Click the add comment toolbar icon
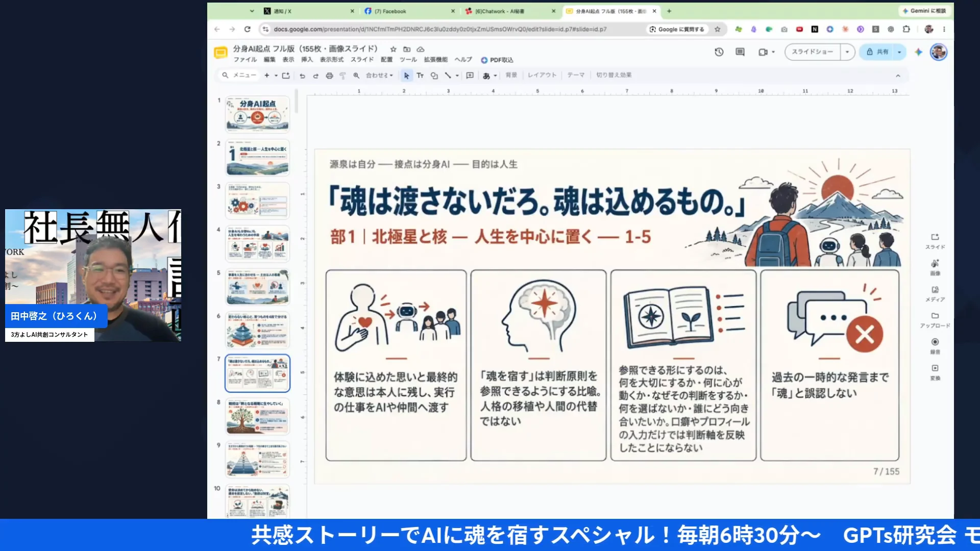980x551 pixels. [470, 76]
